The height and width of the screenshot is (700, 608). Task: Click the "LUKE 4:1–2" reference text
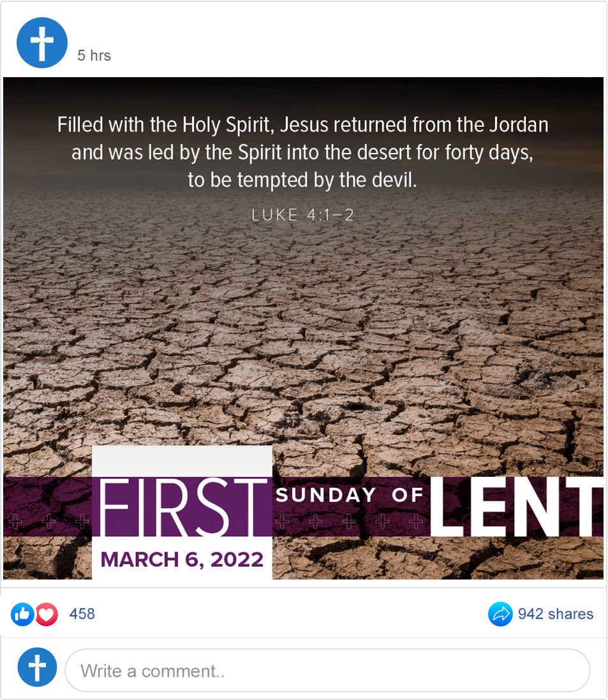point(302,215)
